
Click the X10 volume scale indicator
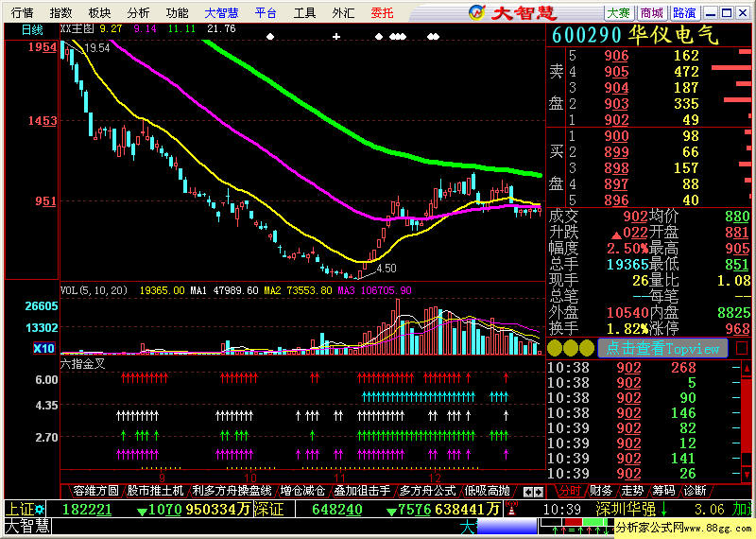point(43,348)
